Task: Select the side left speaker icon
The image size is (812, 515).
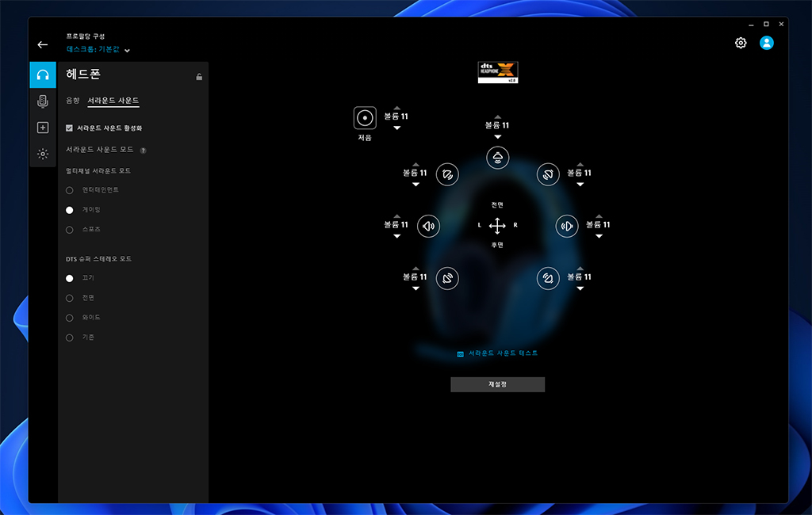Action: (x=428, y=226)
